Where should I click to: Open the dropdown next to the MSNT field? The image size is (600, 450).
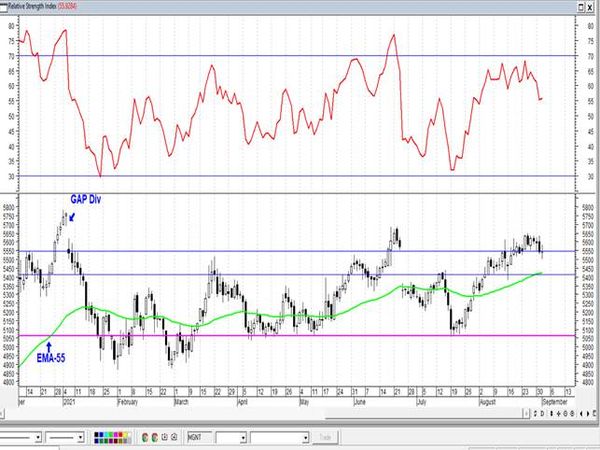point(243,437)
